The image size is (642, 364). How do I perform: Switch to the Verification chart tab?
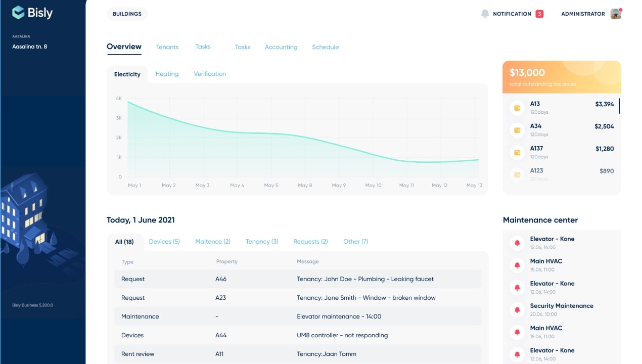(210, 74)
